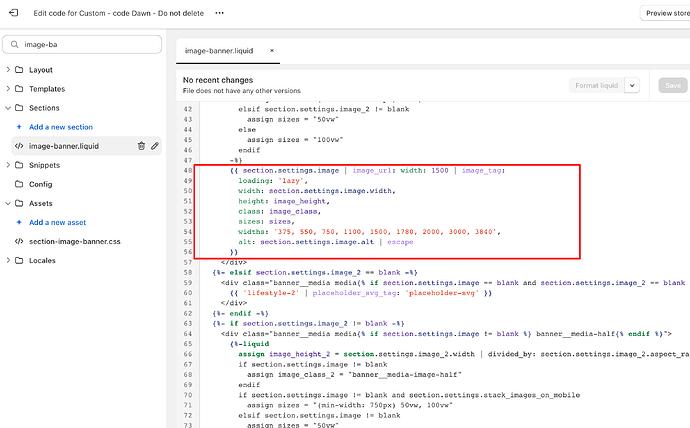Expand the Layout folder
690x428 pixels.
pyautogui.click(x=9, y=70)
